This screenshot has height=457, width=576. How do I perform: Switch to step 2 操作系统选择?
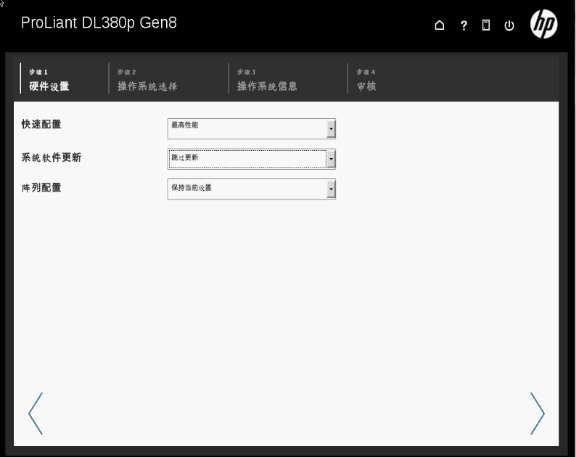click(x=147, y=79)
